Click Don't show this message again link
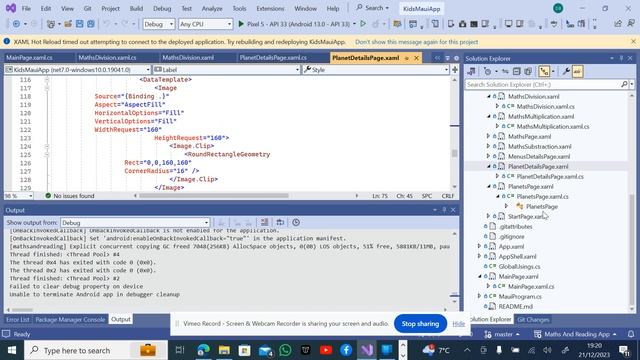640x360 pixels. tap(416, 42)
